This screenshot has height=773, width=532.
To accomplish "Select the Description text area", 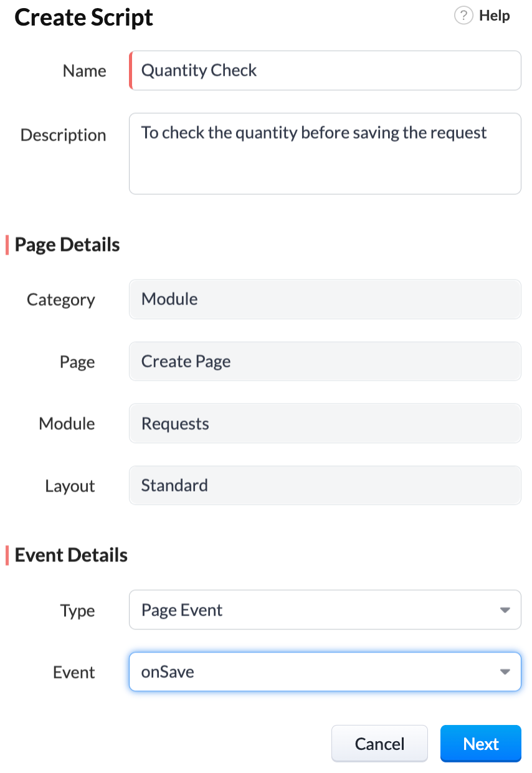I will click(324, 153).
